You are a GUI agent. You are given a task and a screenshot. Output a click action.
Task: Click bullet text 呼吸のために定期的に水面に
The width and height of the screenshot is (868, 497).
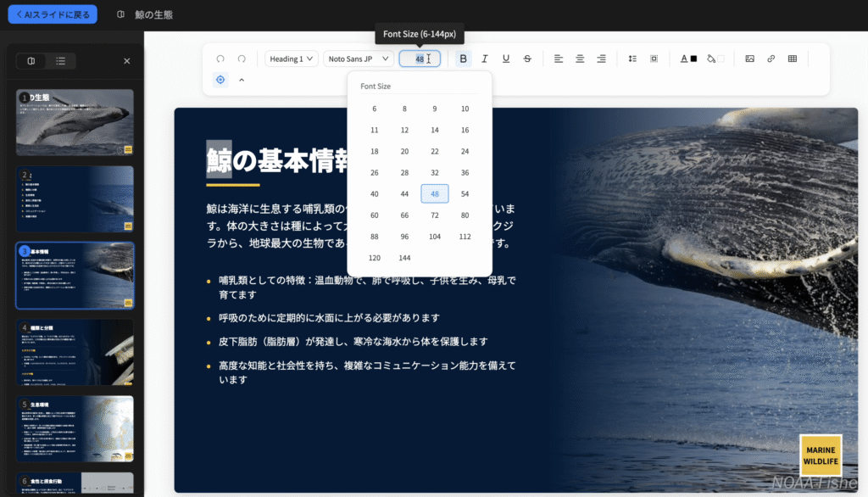(330, 318)
